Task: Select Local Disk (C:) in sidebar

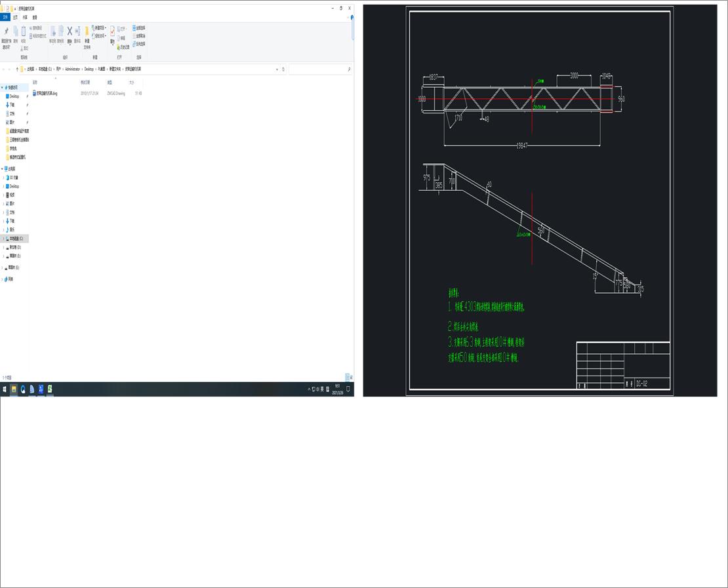Action: tap(15, 239)
